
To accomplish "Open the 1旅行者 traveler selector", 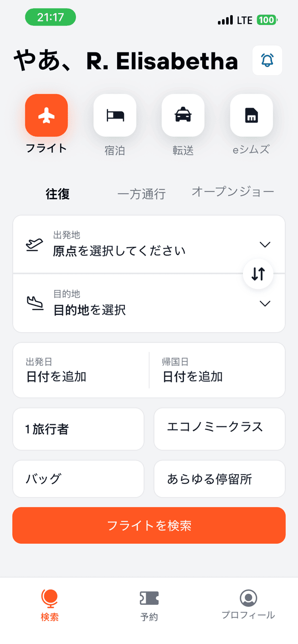I will point(78,429).
